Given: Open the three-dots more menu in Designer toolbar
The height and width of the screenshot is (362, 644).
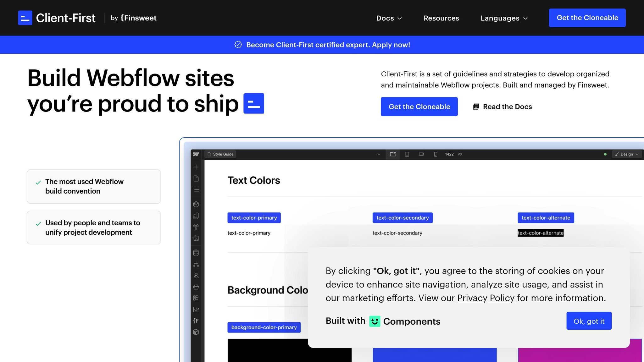Looking at the screenshot, I should click(x=378, y=154).
